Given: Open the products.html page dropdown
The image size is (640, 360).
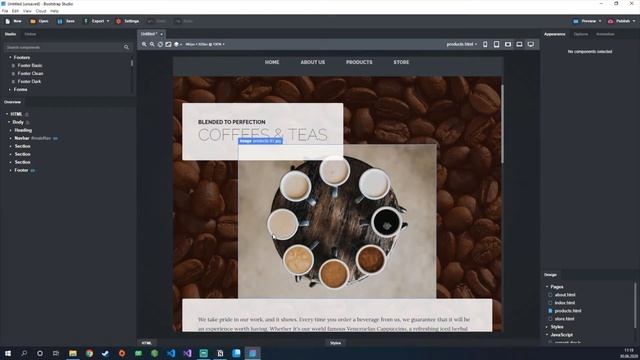Looking at the screenshot, I should pos(462,44).
